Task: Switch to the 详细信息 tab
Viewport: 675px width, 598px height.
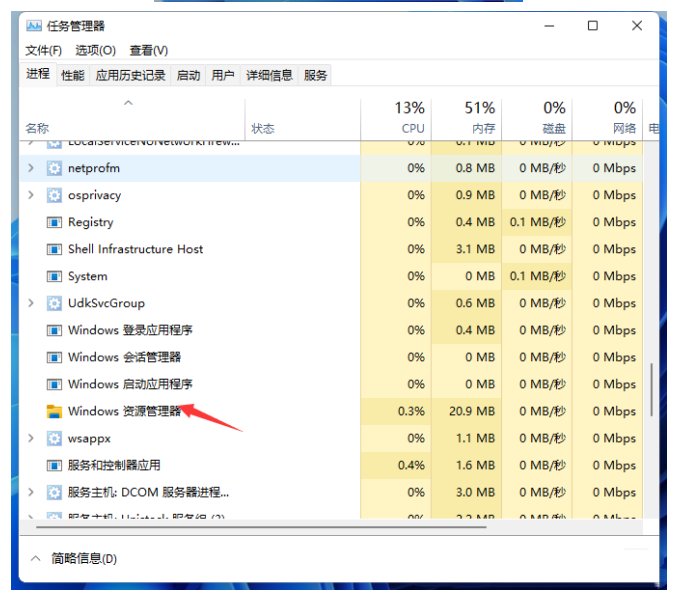Action: (x=269, y=75)
